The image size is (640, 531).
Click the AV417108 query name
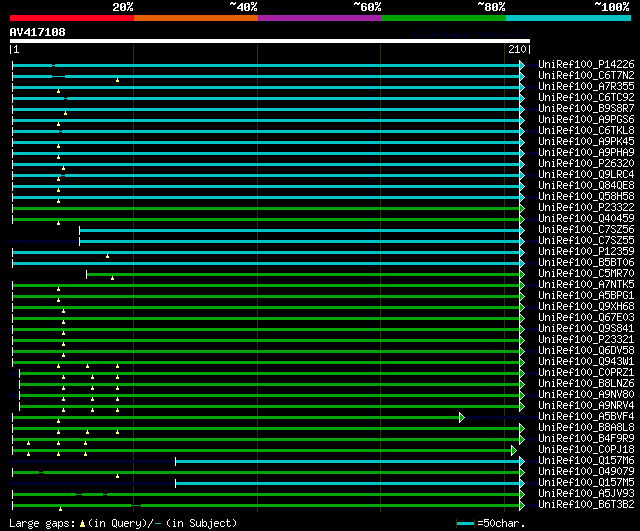[38, 32]
